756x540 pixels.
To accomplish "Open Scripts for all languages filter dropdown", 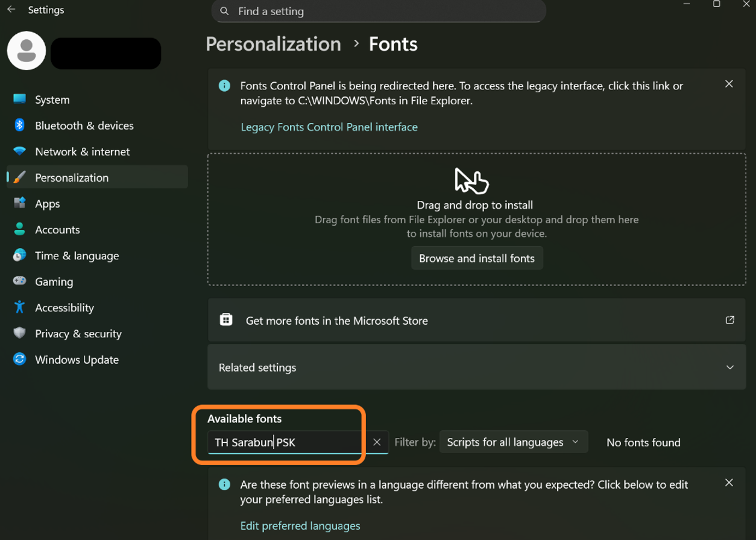I will click(x=513, y=442).
